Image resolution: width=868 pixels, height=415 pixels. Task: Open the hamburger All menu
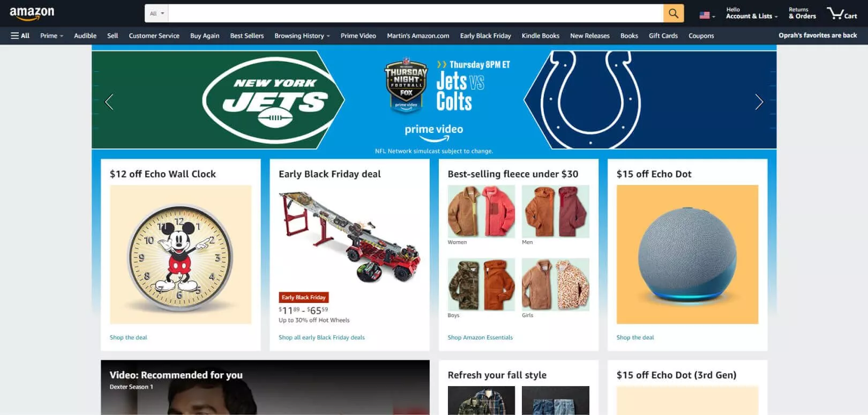click(20, 35)
